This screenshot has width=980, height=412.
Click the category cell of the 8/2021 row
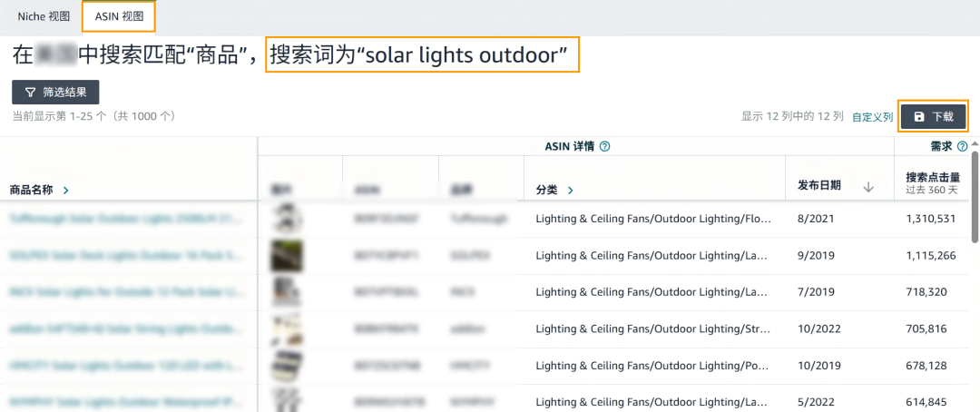click(653, 219)
